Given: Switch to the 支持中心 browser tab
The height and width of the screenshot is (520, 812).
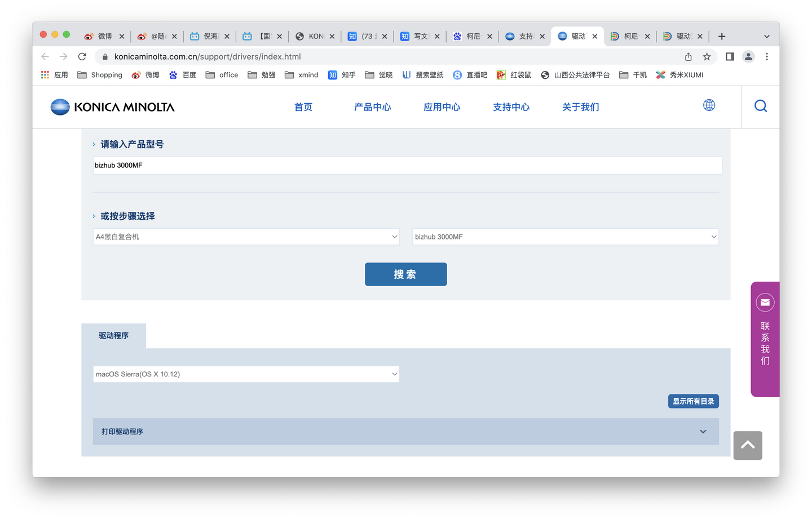Looking at the screenshot, I should (524, 35).
